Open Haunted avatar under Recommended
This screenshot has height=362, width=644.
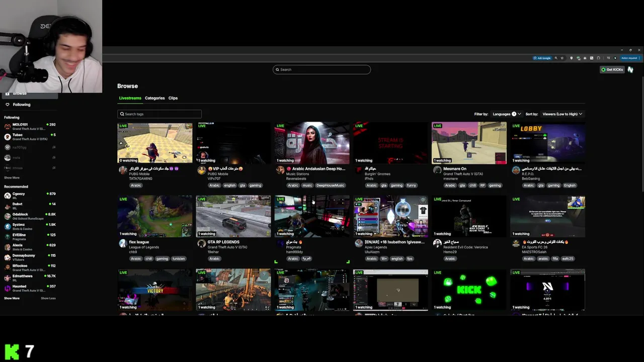8,288
